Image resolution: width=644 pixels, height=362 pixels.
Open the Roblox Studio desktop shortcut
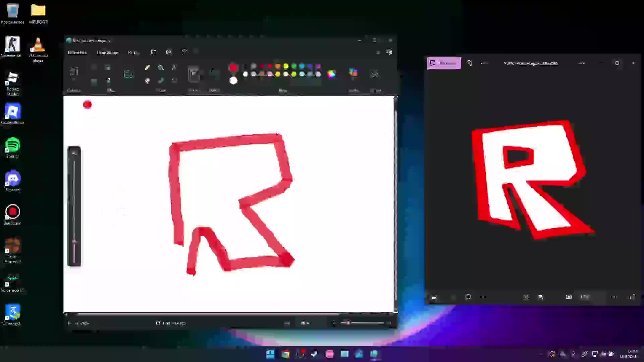13,83
